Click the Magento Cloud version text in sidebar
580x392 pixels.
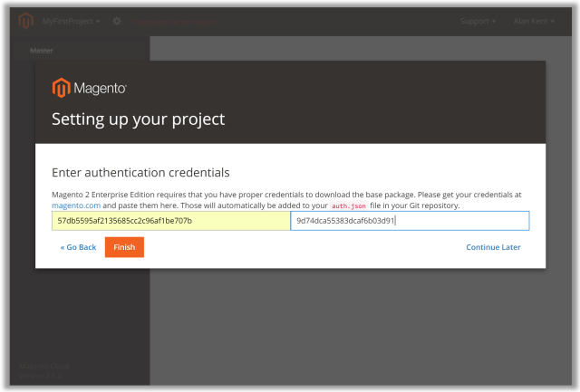point(45,370)
